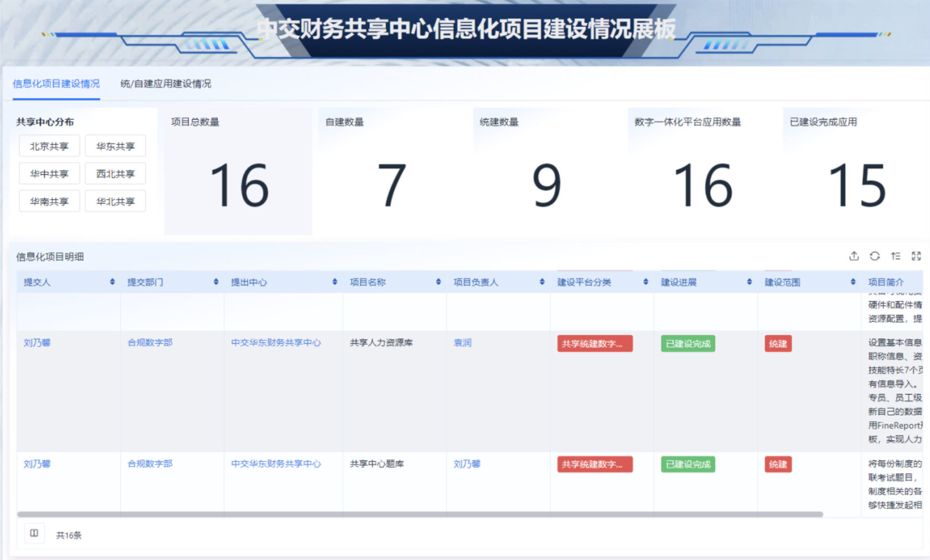930x560 pixels.
Task: Click the sort arrows in the 提交部门 header
Action: pos(216,282)
